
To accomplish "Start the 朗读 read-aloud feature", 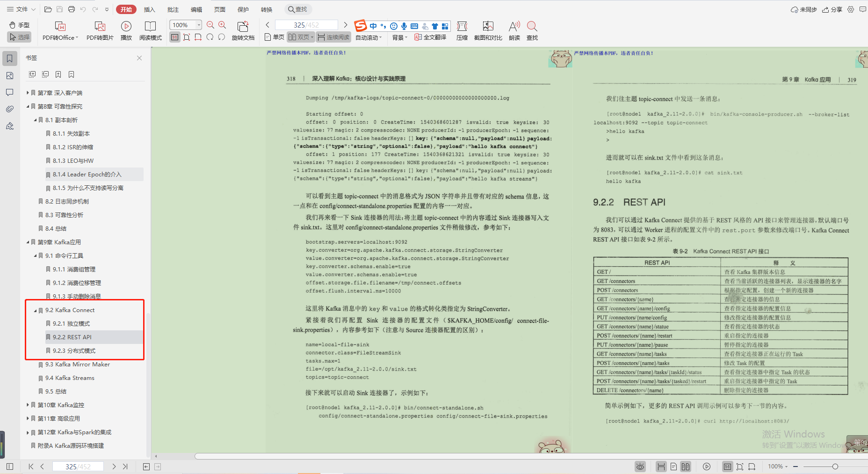I will coord(514,31).
